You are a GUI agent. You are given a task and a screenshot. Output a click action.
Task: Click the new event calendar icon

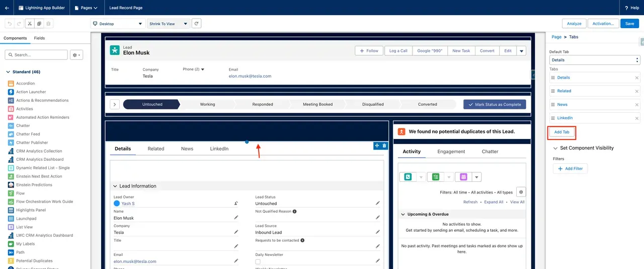[463, 177]
